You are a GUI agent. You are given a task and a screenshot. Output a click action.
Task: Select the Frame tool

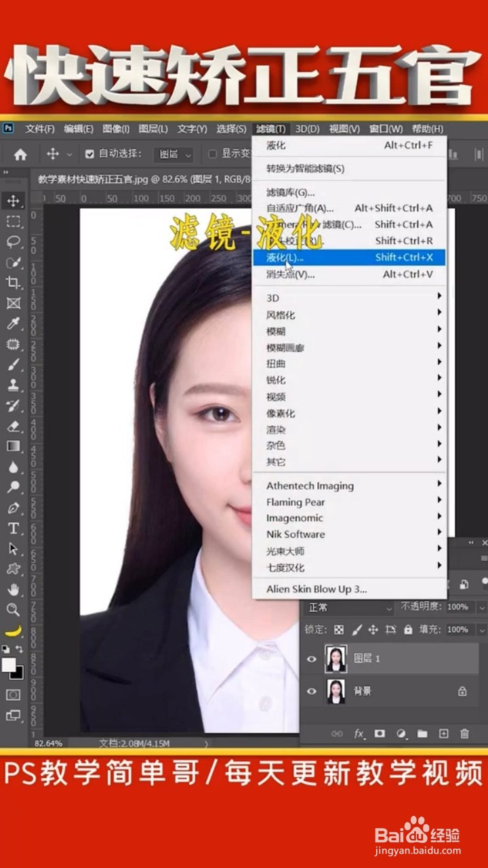coord(14,303)
